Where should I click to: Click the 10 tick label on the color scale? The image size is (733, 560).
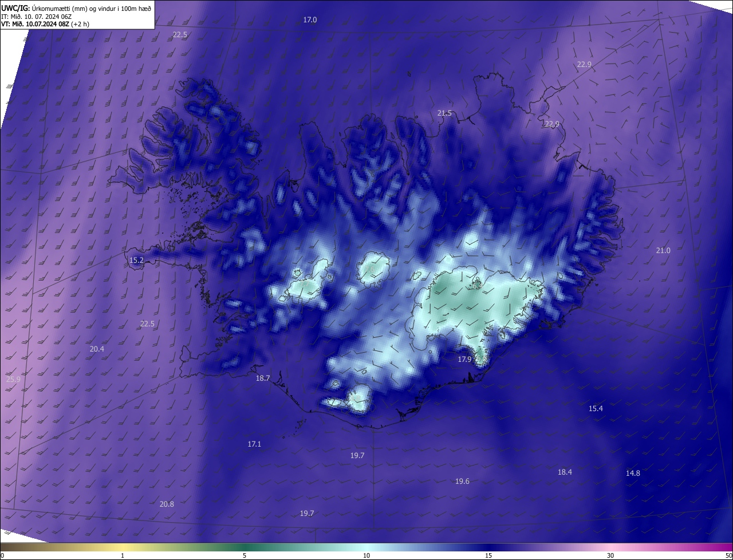pyautogui.click(x=366, y=556)
